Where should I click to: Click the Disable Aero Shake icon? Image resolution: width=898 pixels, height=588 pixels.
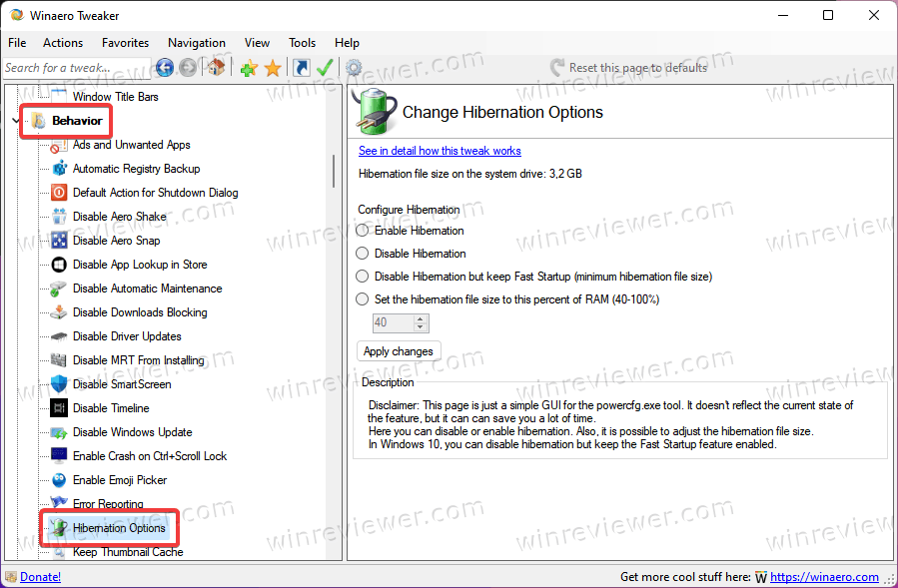click(59, 217)
